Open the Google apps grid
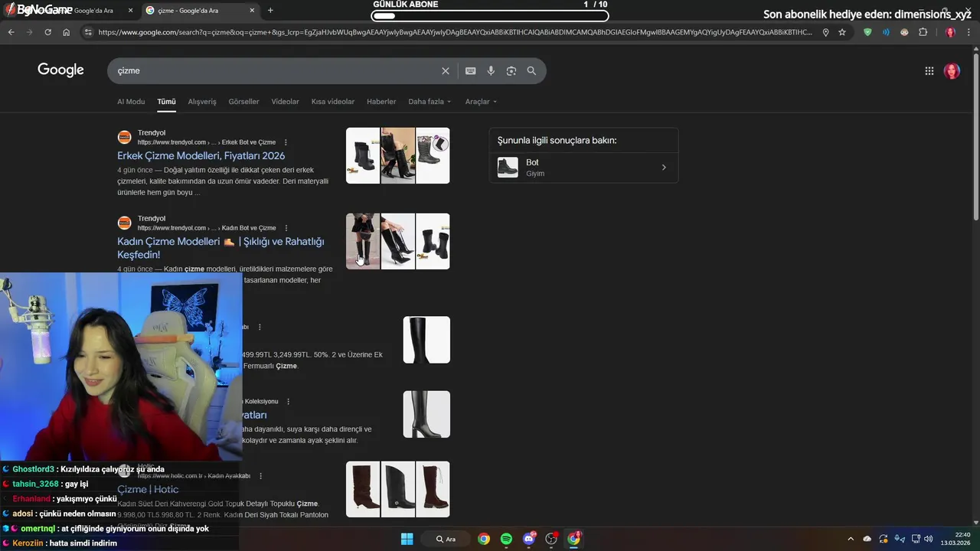 (929, 70)
